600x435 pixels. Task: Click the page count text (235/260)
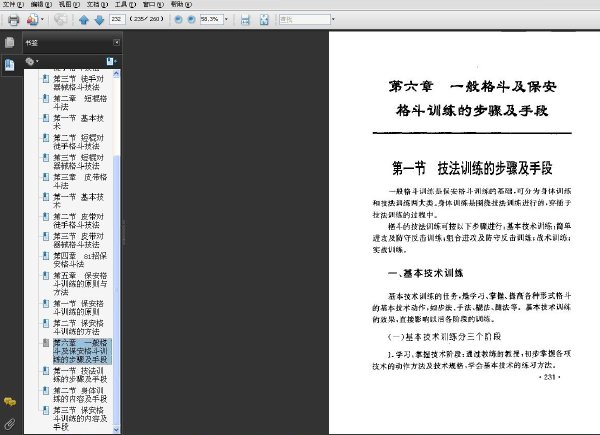[x=147, y=19]
